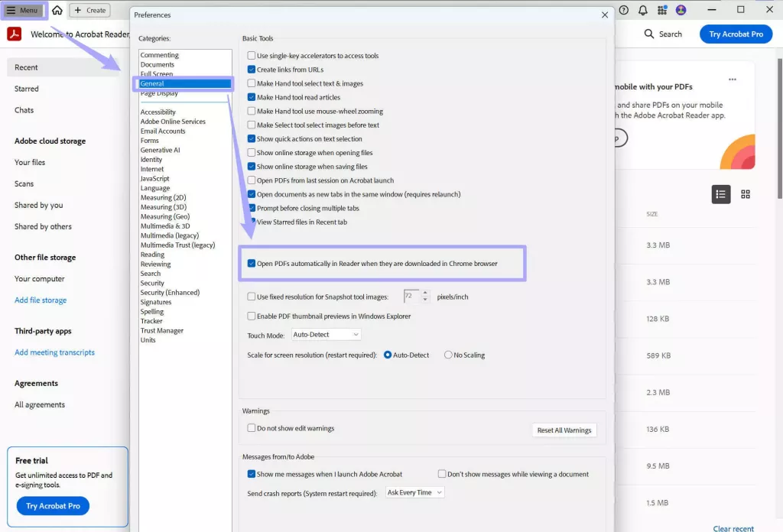
Task: Open the notifications bell
Action: click(x=642, y=10)
